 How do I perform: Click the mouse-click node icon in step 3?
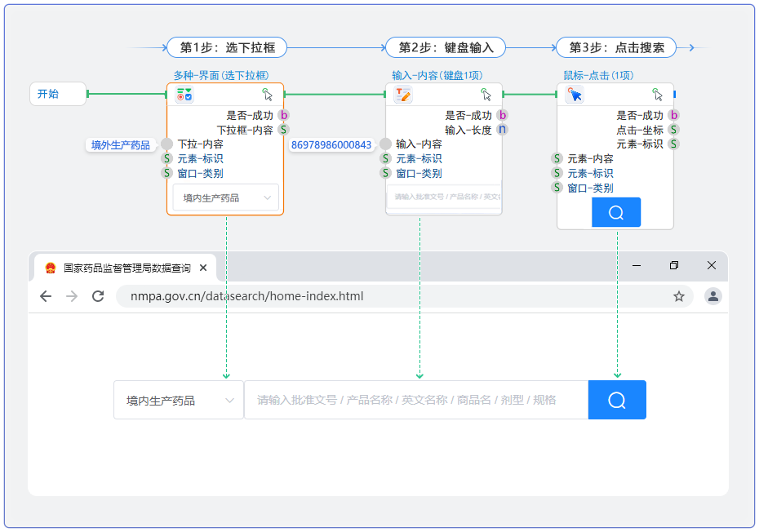pos(575,95)
